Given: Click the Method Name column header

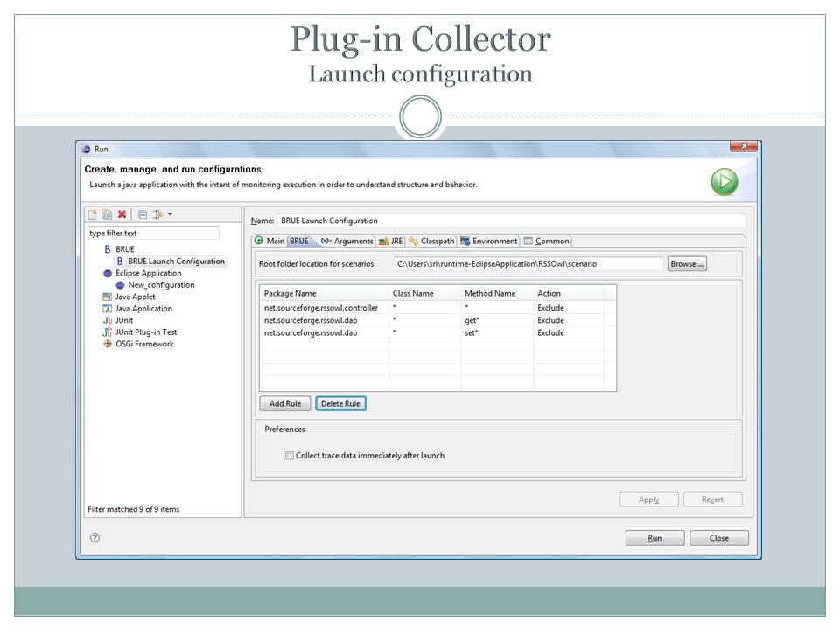Looking at the screenshot, I should tap(497, 294).
